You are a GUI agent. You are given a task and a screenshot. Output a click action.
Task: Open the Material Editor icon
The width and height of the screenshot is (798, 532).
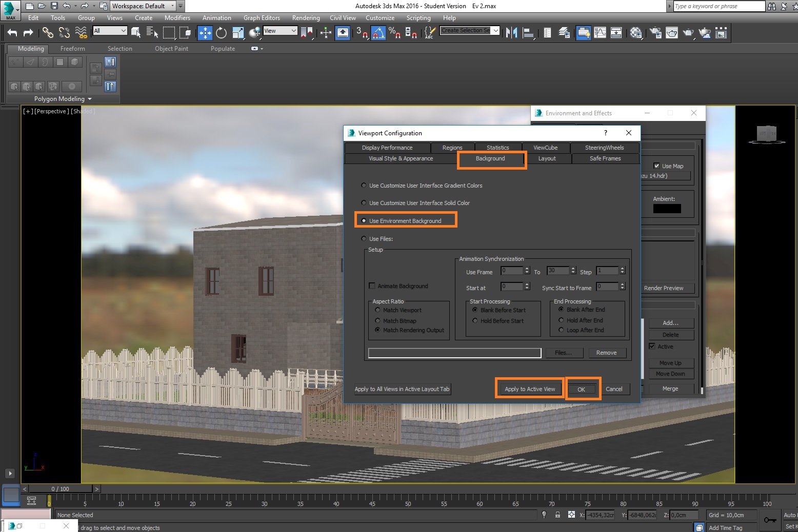point(636,33)
